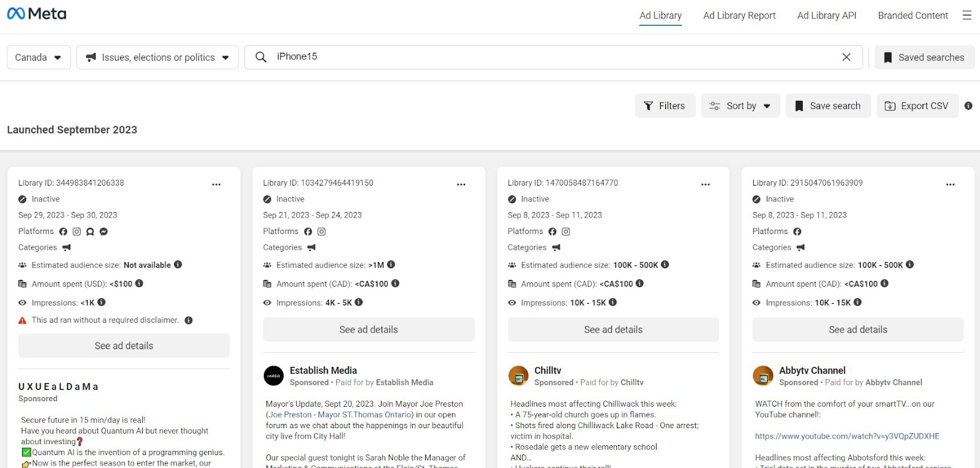Click info icon next to Impressions <1K

(102, 302)
